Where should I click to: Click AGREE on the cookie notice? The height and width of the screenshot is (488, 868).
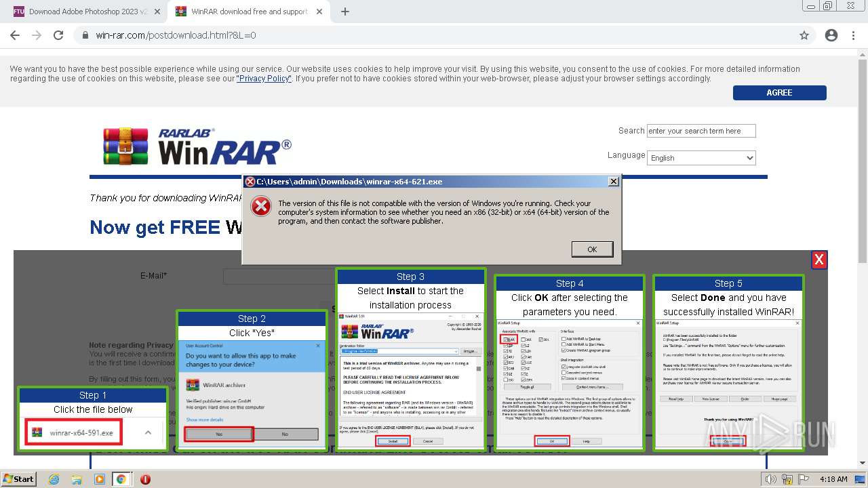coord(779,93)
